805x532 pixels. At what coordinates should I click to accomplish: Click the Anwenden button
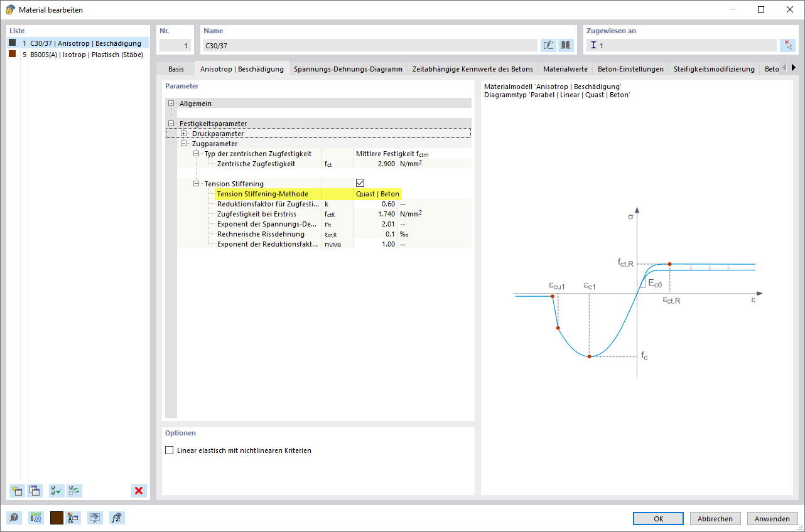point(772,519)
